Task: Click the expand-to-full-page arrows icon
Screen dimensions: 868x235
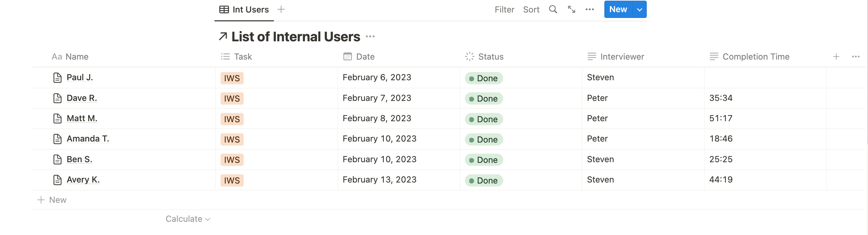Action: (x=571, y=9)
